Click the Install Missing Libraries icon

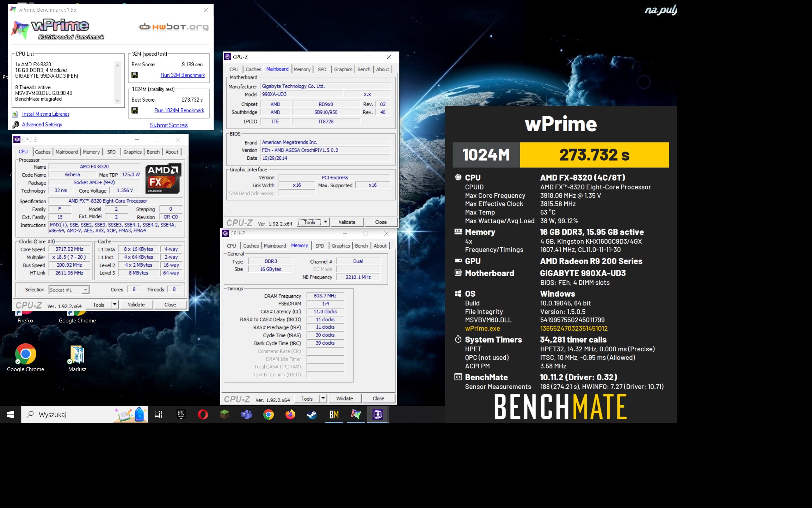15,114
